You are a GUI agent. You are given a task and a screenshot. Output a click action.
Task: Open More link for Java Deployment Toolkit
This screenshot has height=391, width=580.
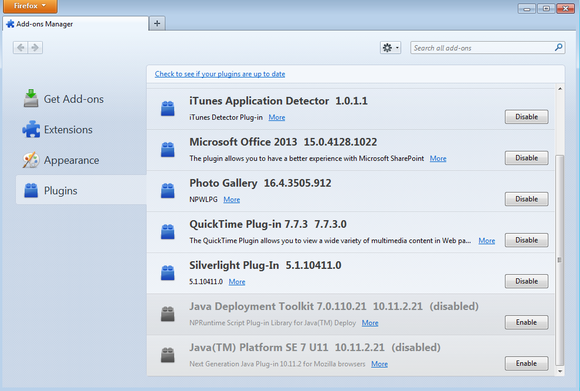(x=370, y=323)
